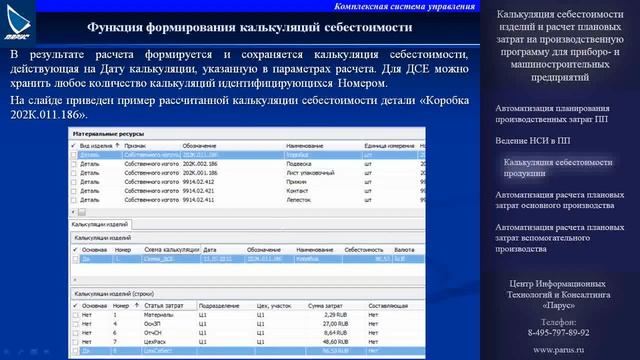Click Сумма затрат column header
The image size is (640, 360).
[325, 306]
